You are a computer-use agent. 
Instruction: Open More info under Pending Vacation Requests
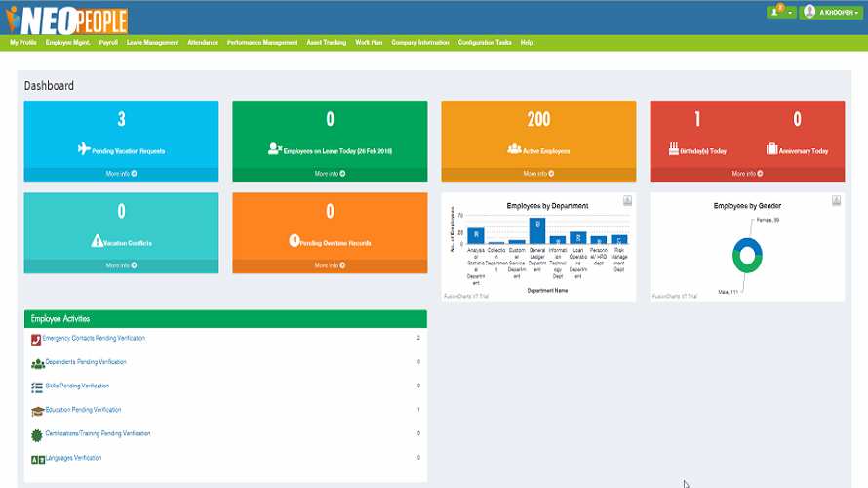[x=121, y=174]
